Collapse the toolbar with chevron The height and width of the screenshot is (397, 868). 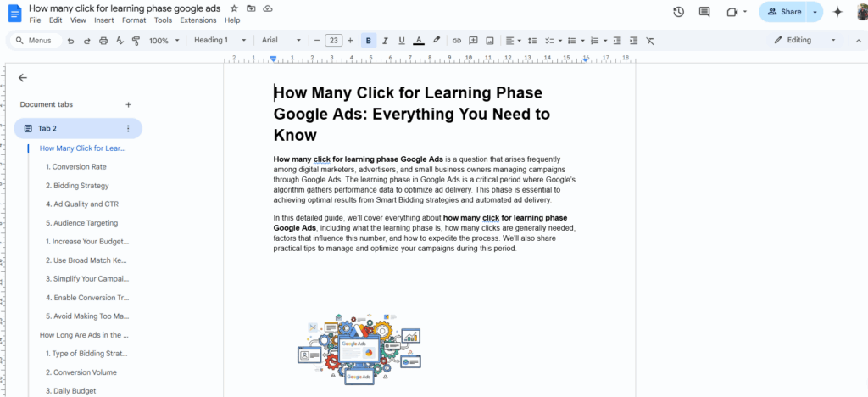859,41
